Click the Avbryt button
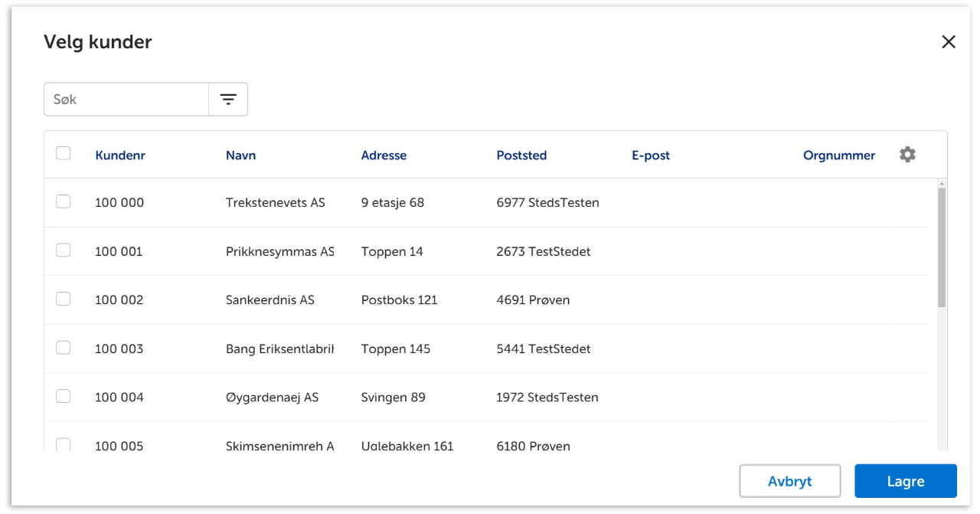 point(789,482)
